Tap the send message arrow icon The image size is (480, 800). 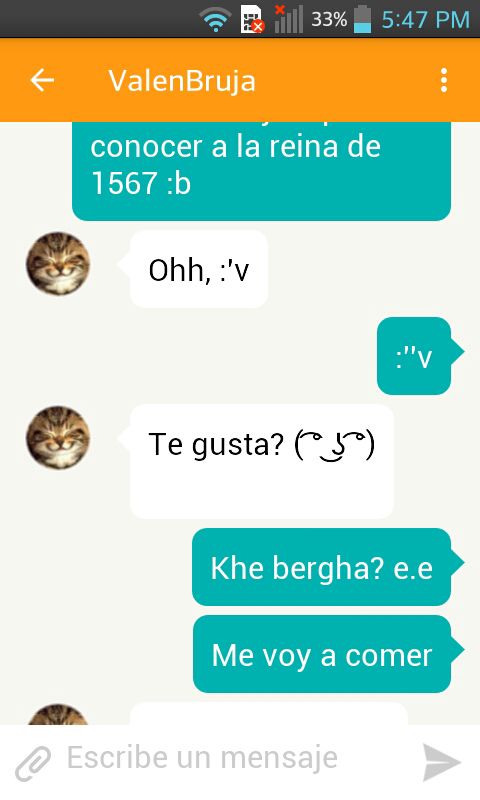coord(442,762)
